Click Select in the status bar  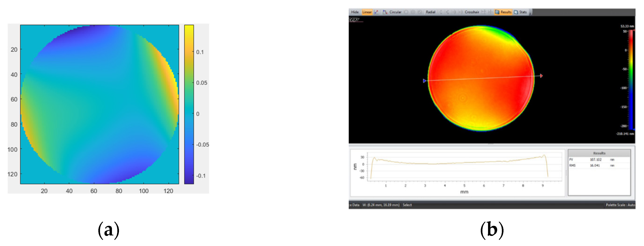click(x=407, y=205)
